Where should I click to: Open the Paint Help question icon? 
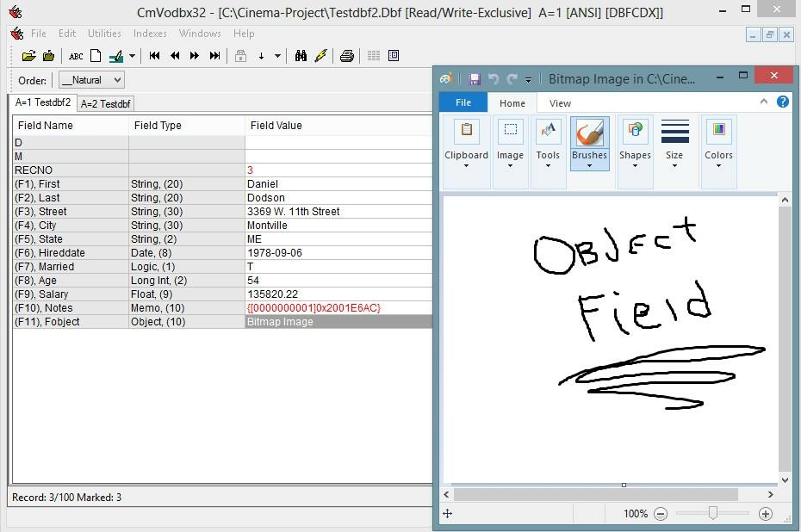(782, 102)
